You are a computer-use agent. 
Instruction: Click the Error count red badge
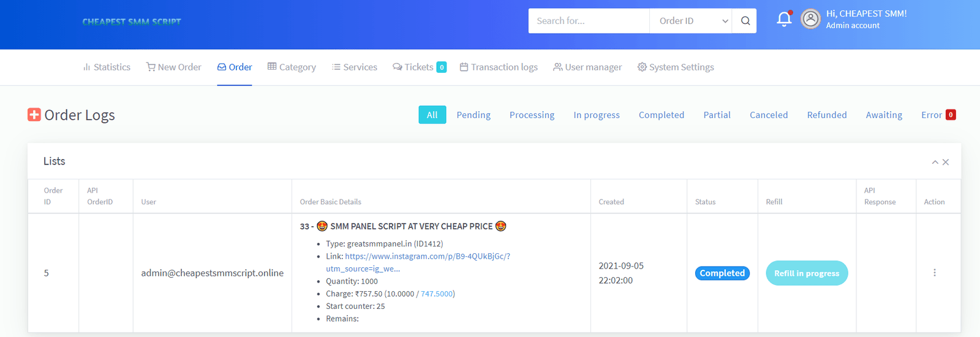click(x=951, y=115)
